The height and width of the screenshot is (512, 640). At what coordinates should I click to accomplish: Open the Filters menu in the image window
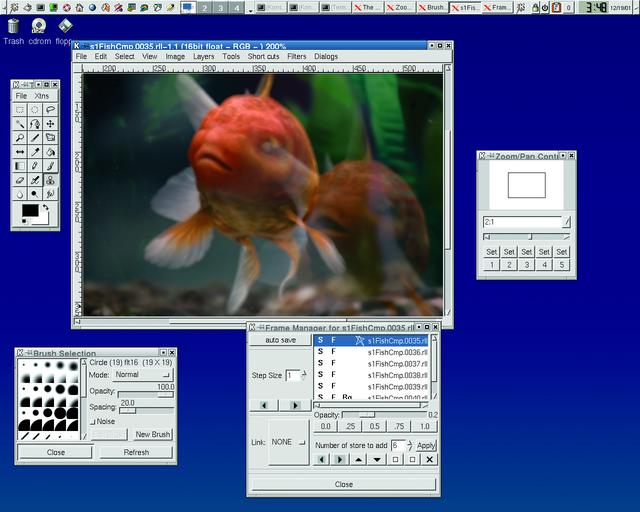(297, 57)
